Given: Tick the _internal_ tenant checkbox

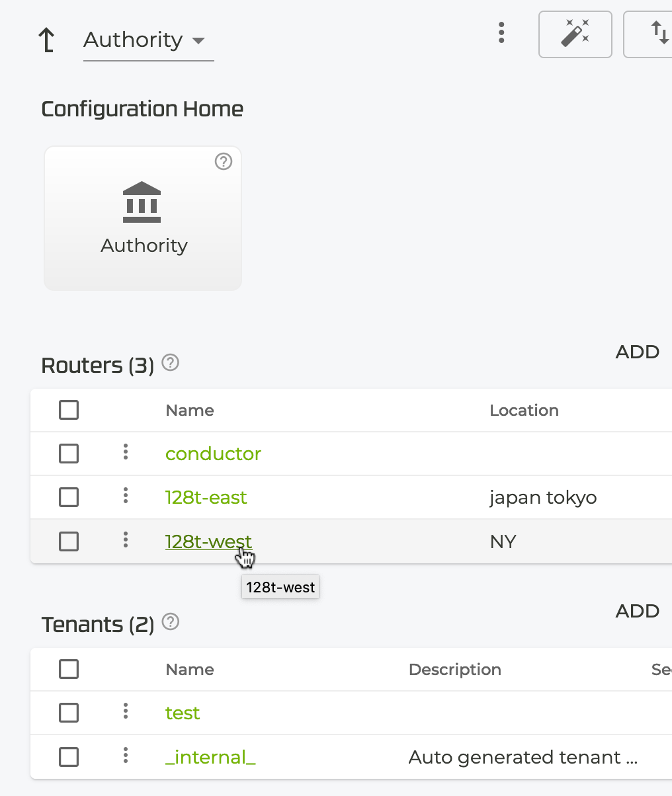Looking at the screenshot, I should (x=69, y=756).
